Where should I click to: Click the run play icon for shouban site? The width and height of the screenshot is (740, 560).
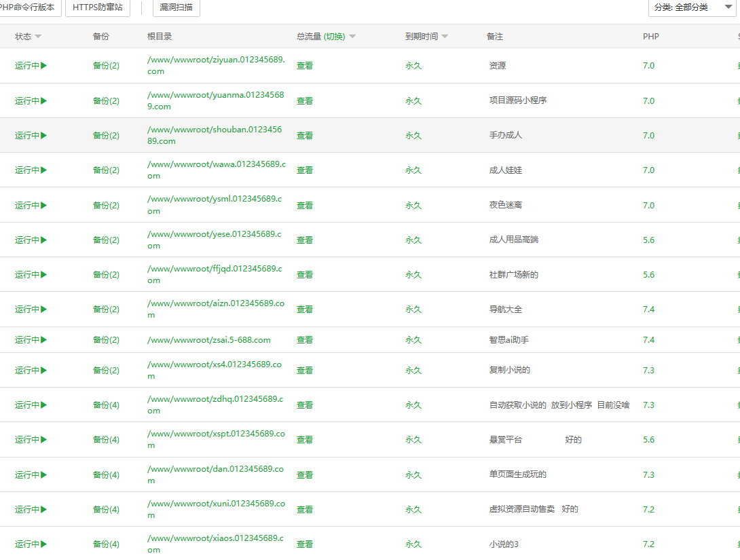[44, 135]
